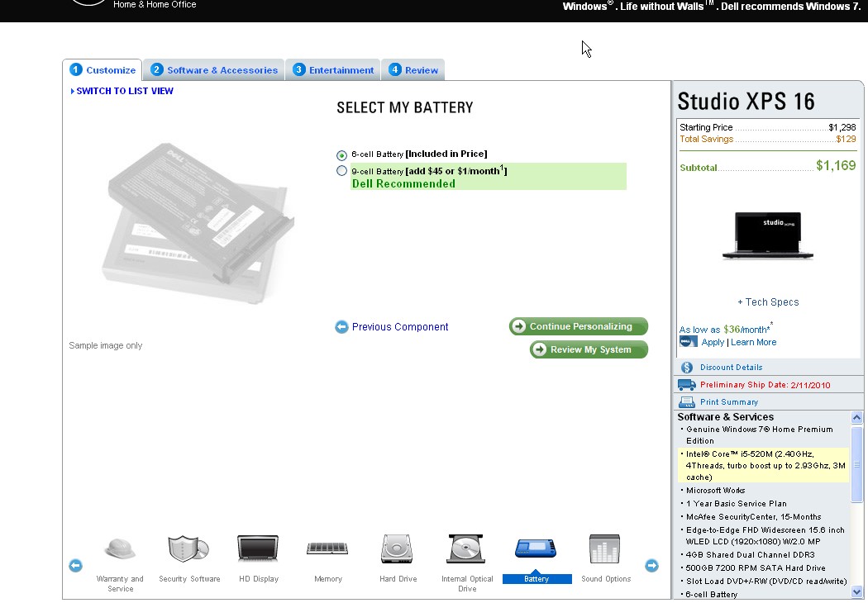The height and width of the screenshot is (603, 868).
Task: Click the Dell financing logo icon
Action: [x=688, y=342]
